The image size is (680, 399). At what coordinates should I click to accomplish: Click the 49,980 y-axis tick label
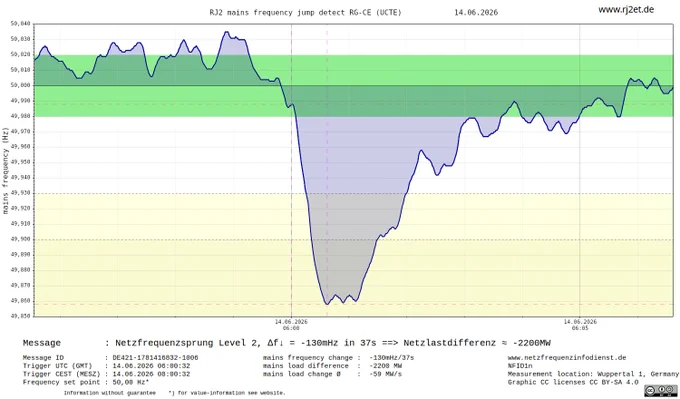pos(21,116)
